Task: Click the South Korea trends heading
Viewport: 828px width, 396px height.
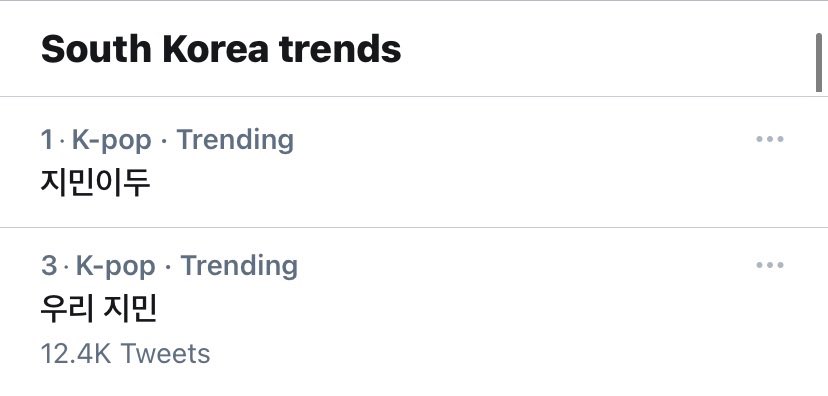Action: (221, 49)
